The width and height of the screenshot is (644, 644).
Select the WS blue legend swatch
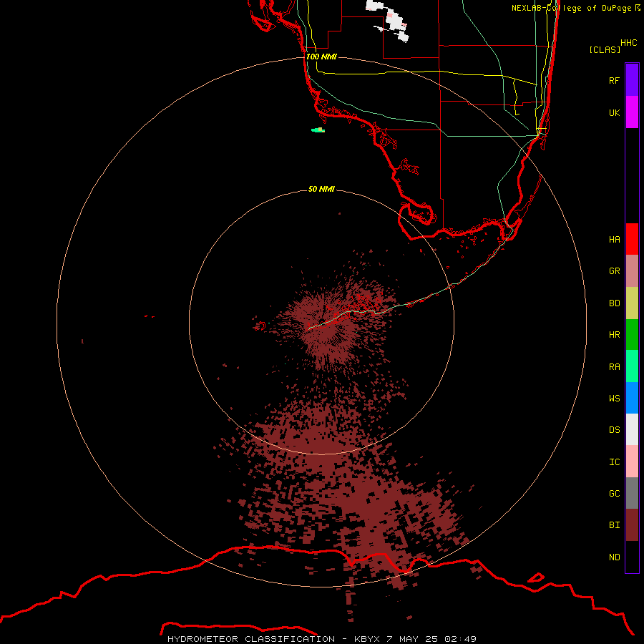[632, 398]
